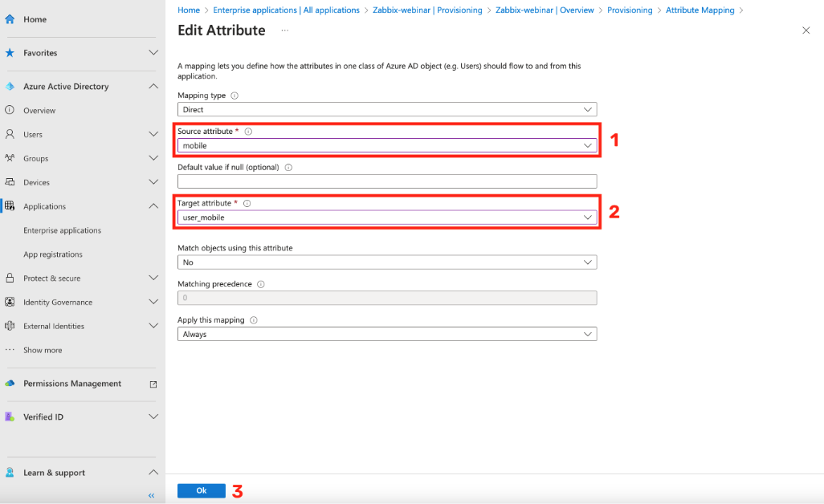
Task: Click the Favorites star icon
Action: click(10, 53)
